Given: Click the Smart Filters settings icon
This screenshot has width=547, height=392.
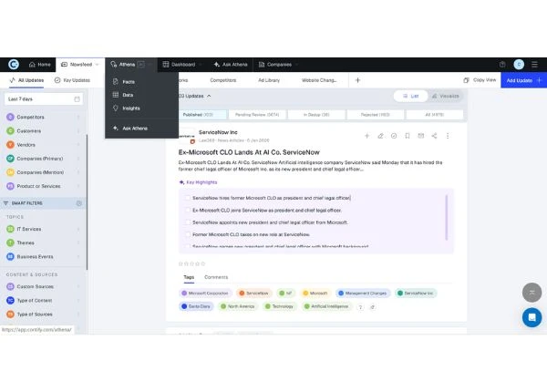Looking at the screenshot, I should pos(78,203).
